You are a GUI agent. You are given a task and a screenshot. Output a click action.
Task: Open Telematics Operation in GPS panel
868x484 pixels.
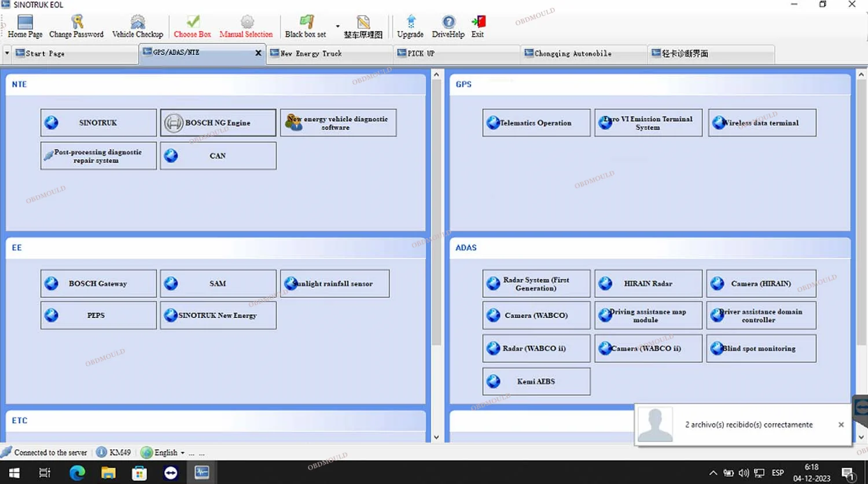pos(536,123)
